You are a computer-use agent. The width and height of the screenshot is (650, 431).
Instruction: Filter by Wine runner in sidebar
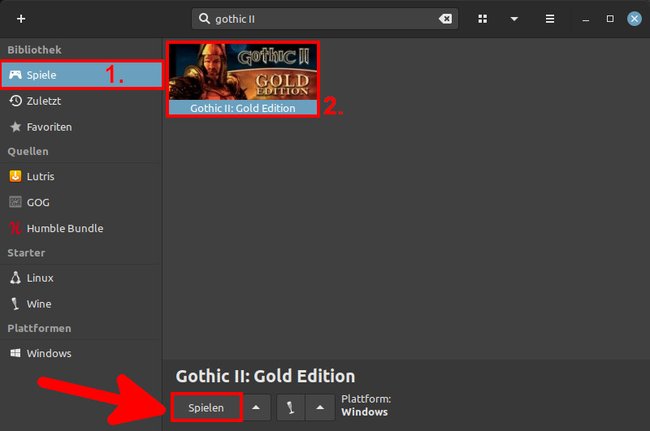coord(81,304)
